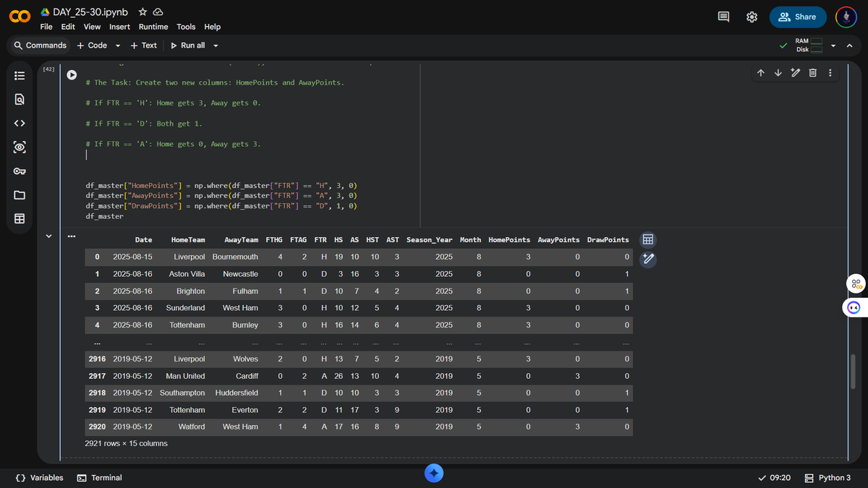Click the Liverpool cell in row 0
Viewport: 868px width, 488px height.
point(189,257)
